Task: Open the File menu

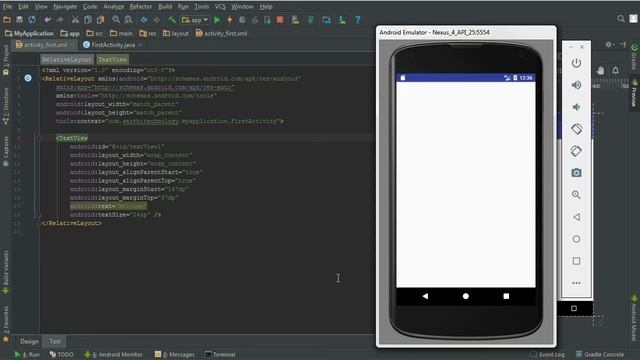Action: (7, 7)
